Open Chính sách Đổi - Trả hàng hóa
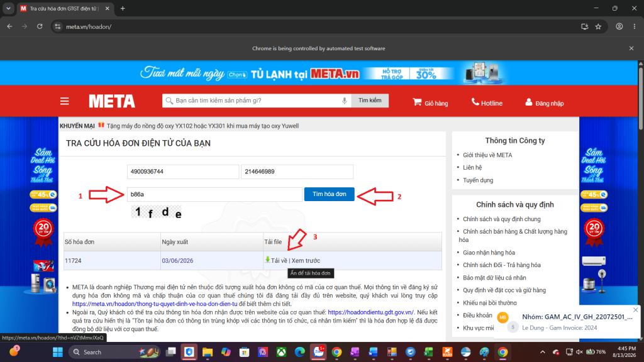This screenshot has width=644, height=362. [502, 265]
